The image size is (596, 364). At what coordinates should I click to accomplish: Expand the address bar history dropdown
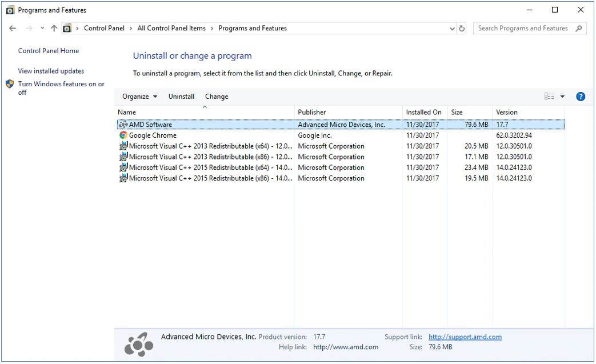452,29
